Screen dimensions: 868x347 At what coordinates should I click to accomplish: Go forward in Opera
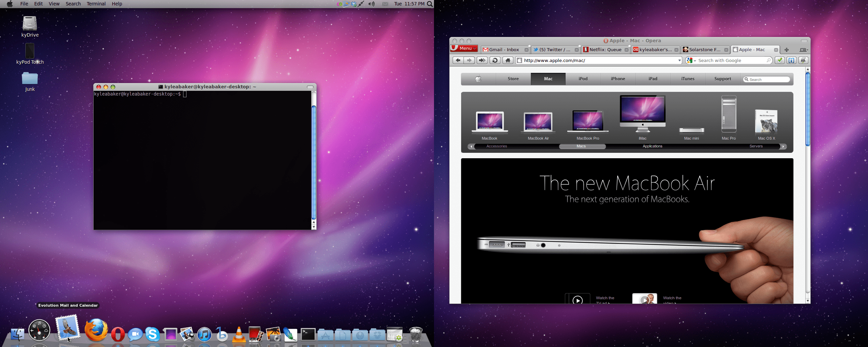point(469,60)
